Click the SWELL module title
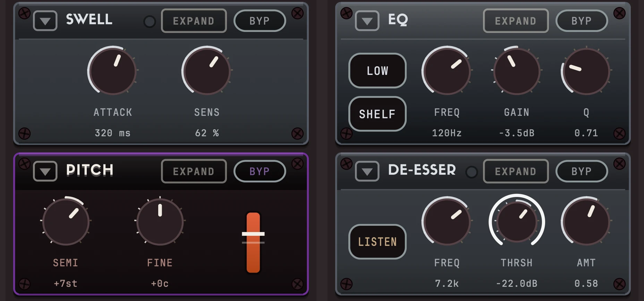Viewport: 644px width, 301px height. tap(89, 19)
